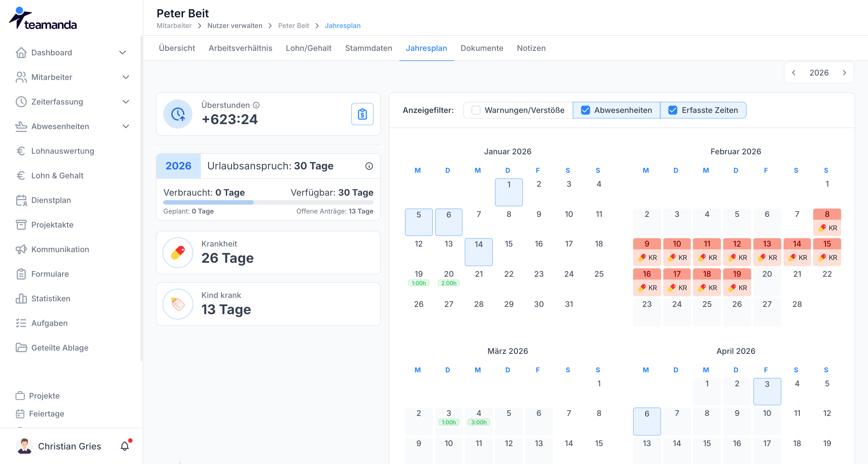The image size is (868, 464).
Task: Click the Dienstplan calendar icon
Action: pos(21,200)
